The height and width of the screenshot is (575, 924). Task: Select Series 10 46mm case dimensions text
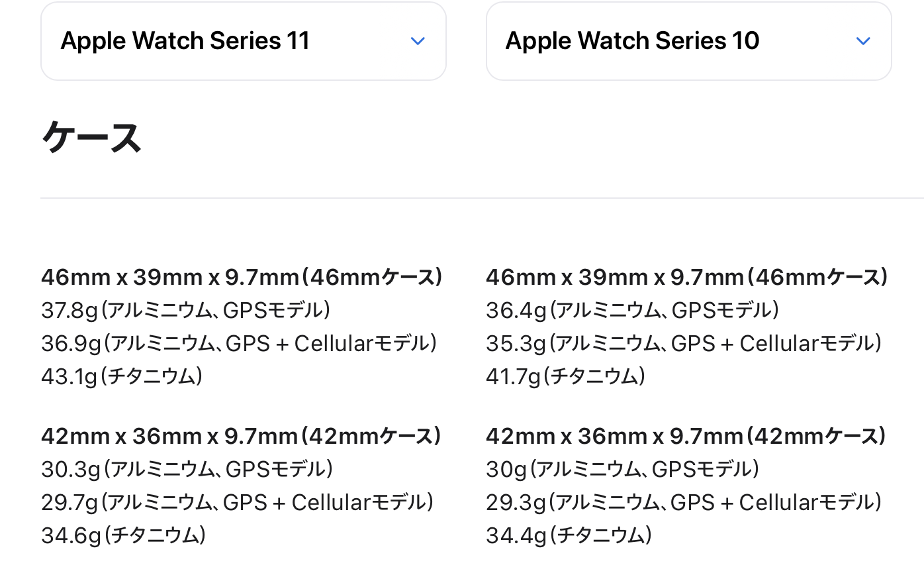(687, 277)
